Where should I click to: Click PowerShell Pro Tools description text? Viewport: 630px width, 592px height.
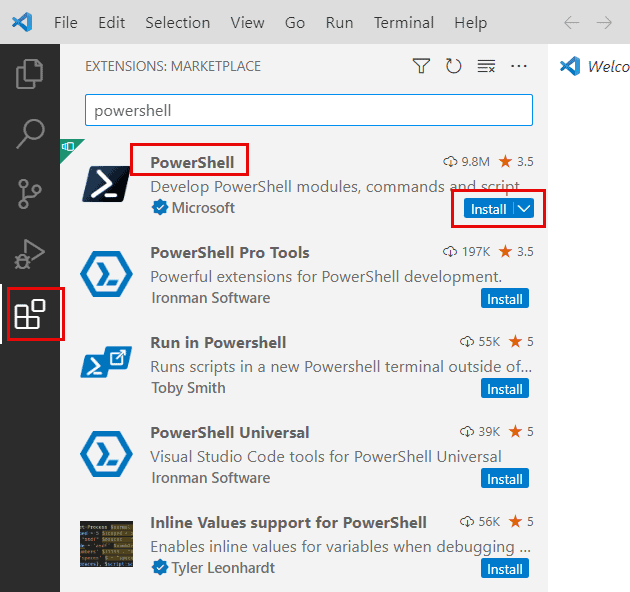(x=326, y=277)
